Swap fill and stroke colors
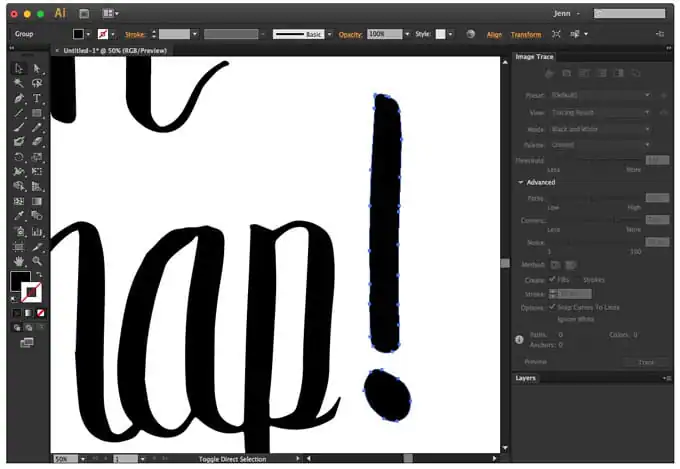Viewport: 680px width, 469px height. click(39, 274)
